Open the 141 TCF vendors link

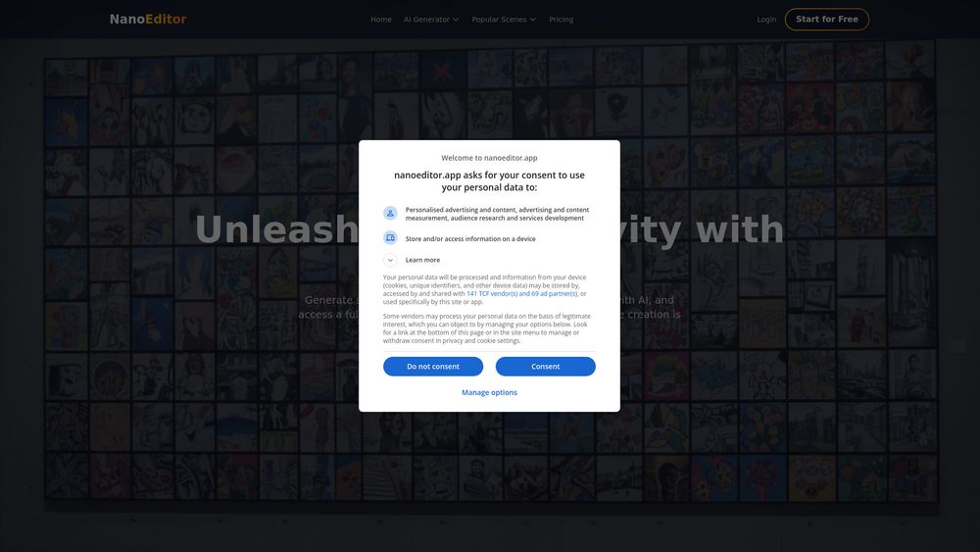click(522, 294)
